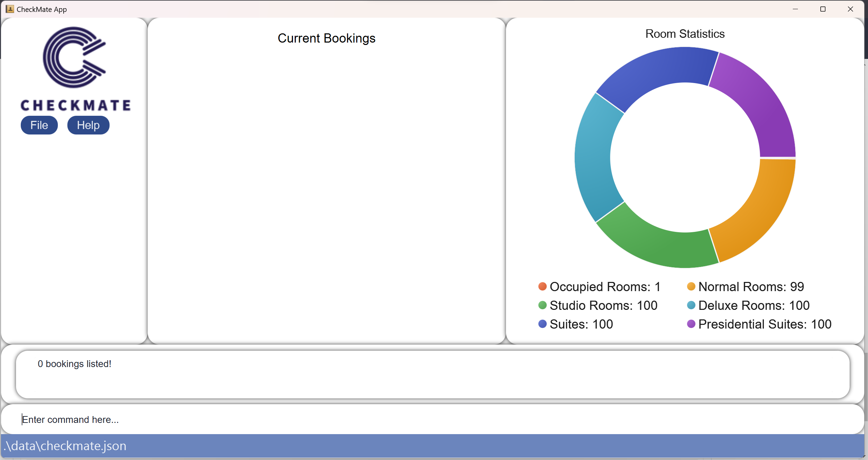
Task: Click the CheckMate circular logo
Action: click(x=74, y=57)
